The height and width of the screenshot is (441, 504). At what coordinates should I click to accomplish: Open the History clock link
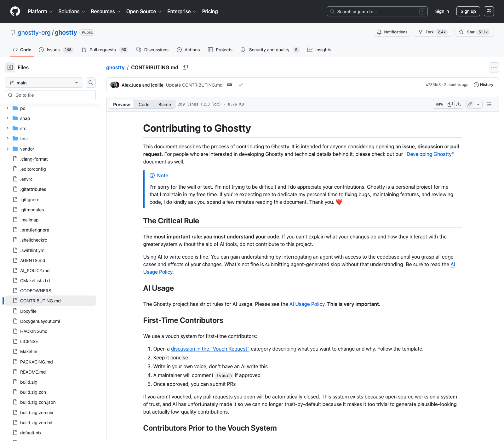[484, 85]
